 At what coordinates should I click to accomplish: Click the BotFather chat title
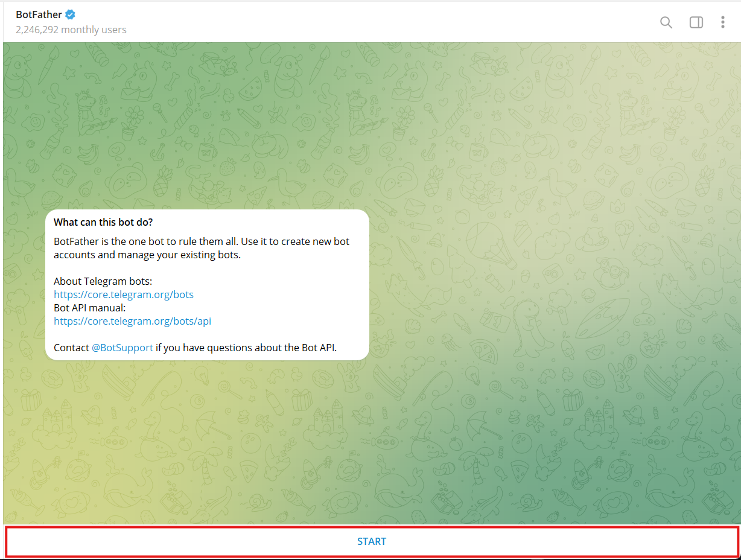click(x=39, y=14)
